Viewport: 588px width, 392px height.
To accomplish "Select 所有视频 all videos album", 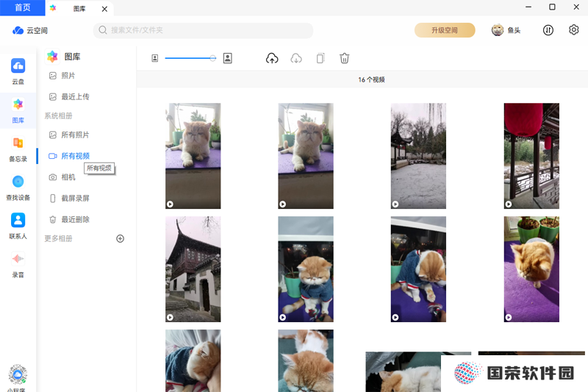I will [70, 156].
